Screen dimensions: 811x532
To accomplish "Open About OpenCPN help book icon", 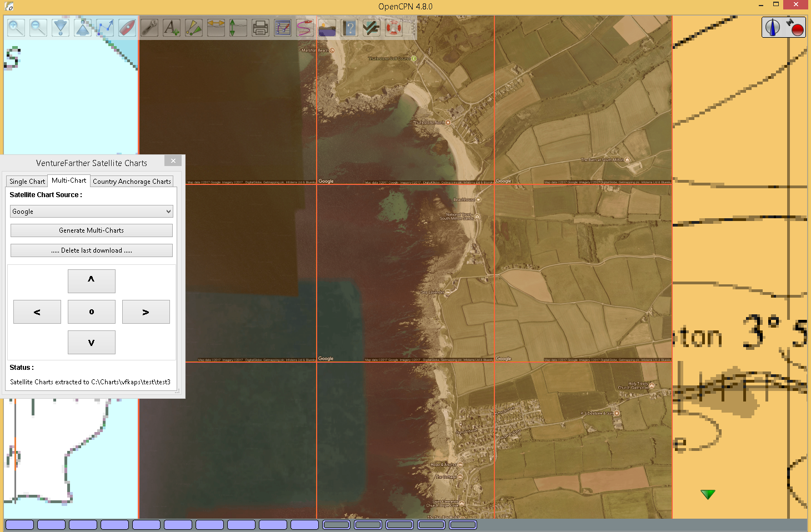I will (349, 27).
